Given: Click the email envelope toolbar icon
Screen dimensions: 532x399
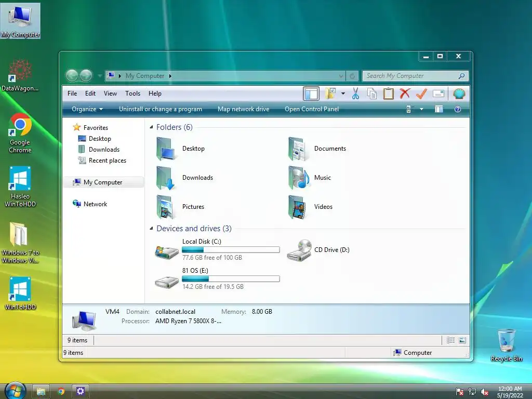Looking at the screenshot, I should click(x=438, y=94).
